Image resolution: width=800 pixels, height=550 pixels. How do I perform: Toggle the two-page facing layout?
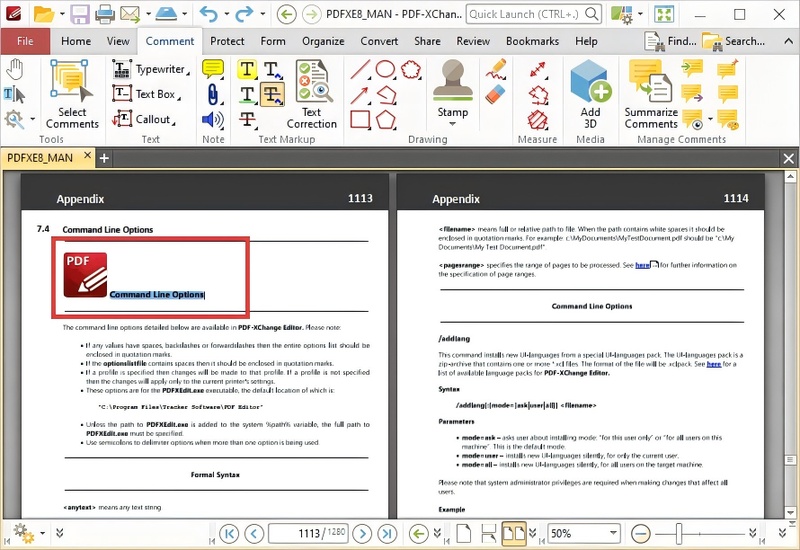point(513,534)
